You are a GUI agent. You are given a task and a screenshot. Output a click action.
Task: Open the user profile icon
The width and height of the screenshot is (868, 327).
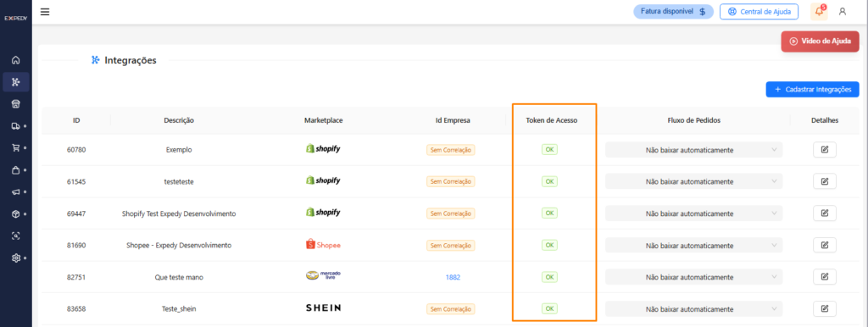click(843, 11)
